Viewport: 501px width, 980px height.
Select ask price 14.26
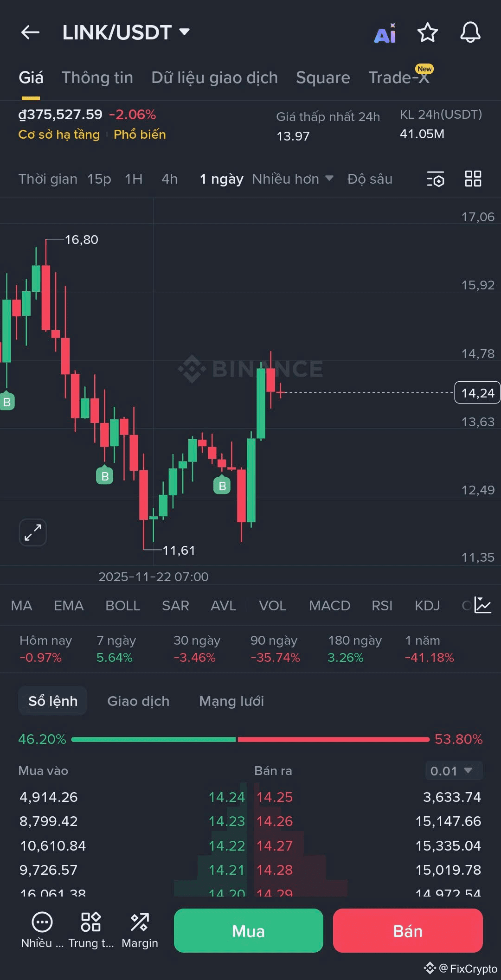[275, 821]
